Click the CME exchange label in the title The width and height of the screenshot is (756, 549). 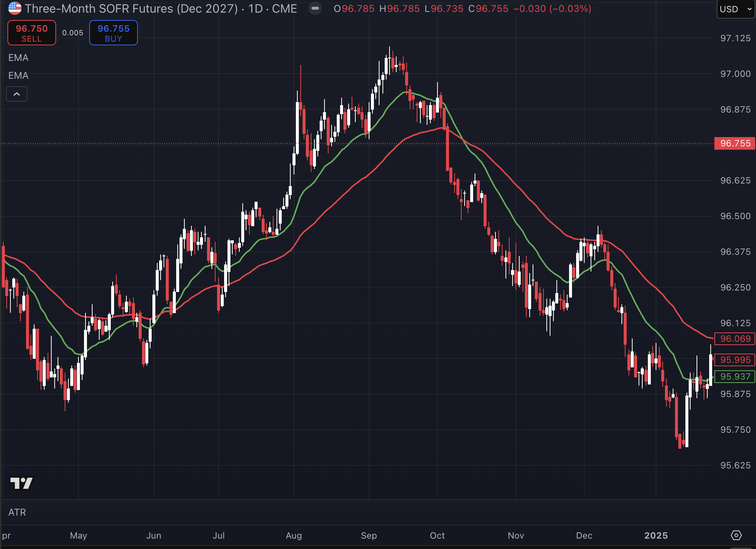point(284,9)
